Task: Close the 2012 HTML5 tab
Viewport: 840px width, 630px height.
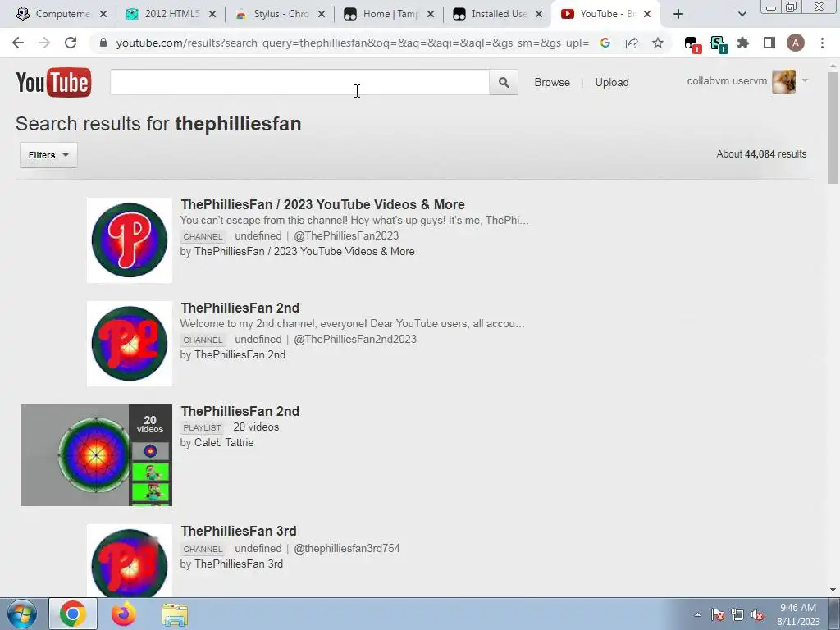Action: click(212, 14)
